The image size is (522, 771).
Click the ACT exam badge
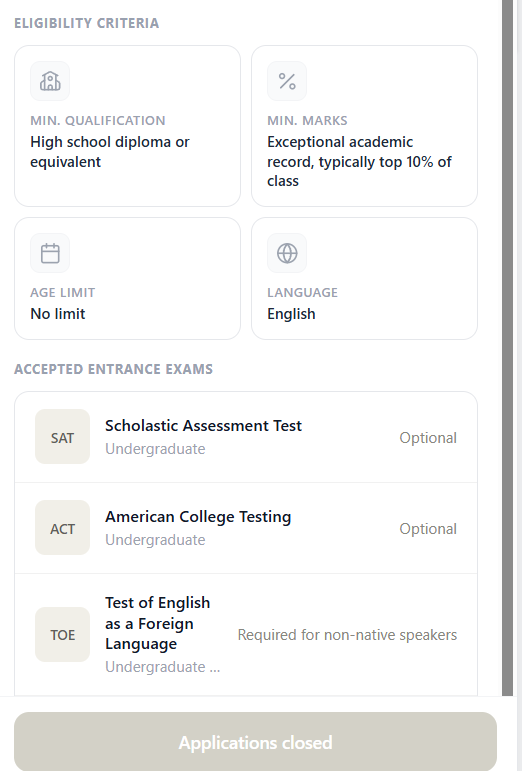click(62, 528)
